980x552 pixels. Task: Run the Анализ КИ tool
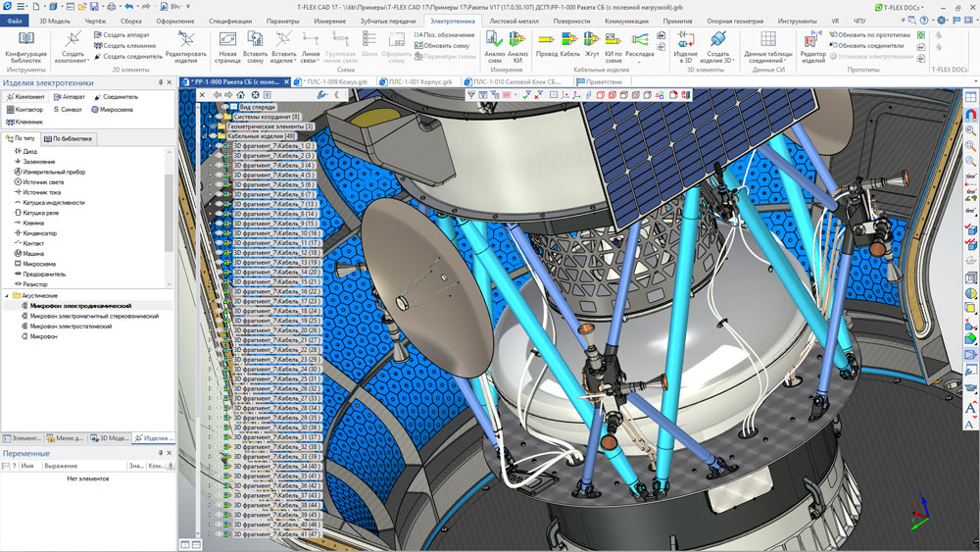click(x=517, y=47)
